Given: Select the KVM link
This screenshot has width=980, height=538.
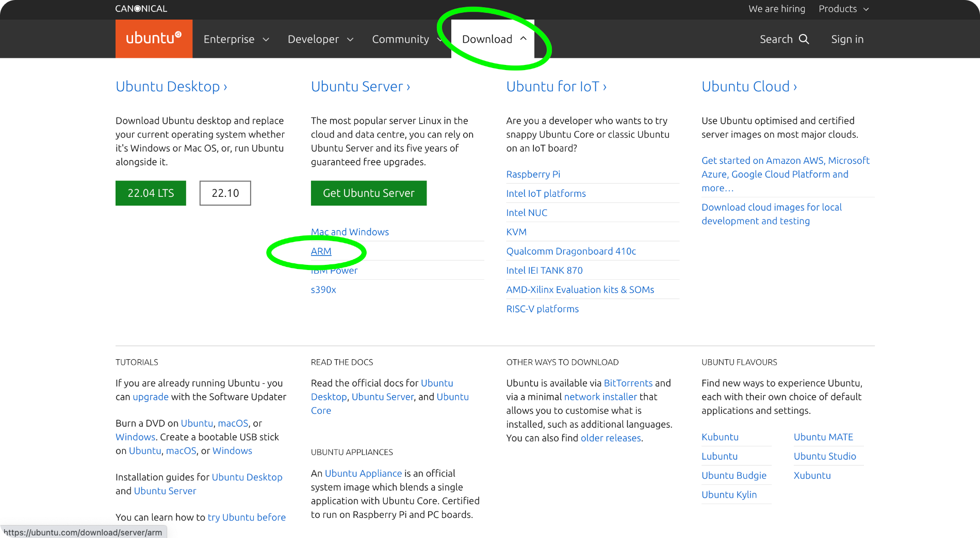Looking at the screenshot, I should pyautogui.click(x=516, y=232).
